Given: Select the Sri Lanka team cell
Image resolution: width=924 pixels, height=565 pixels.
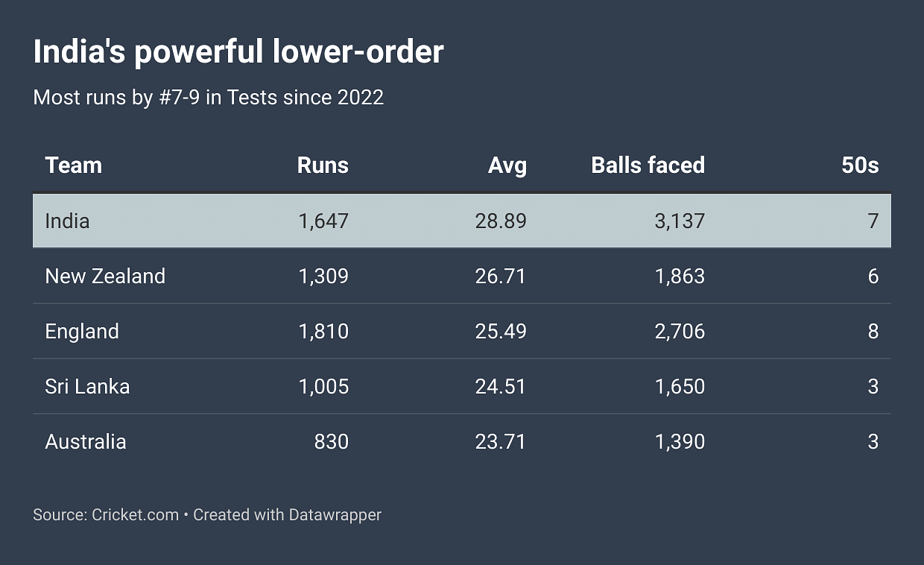Looking at the screenshot, I should 87,386.
